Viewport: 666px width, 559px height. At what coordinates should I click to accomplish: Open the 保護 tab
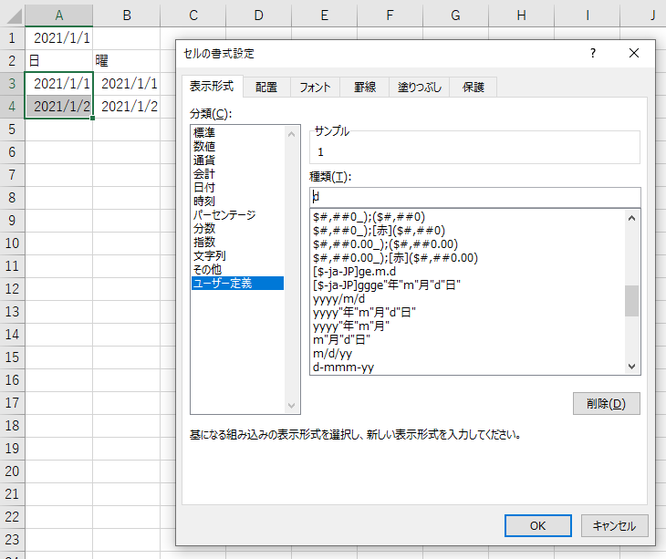(x=473, y=87)
